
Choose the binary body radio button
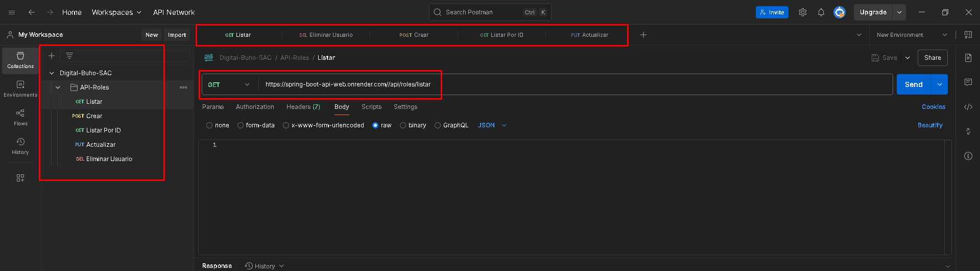point(403,125)
